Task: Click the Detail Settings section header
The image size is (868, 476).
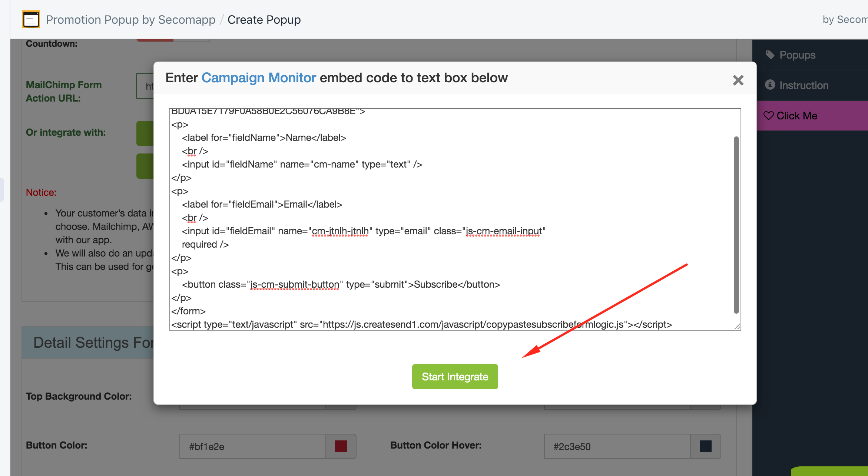Action: 88,343
